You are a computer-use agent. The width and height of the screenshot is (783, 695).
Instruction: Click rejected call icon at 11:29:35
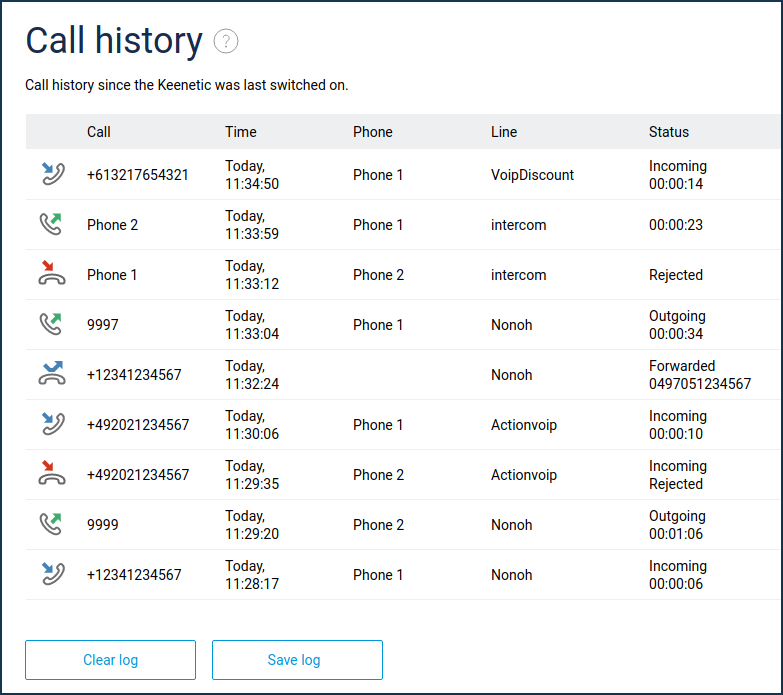point(52,474)
